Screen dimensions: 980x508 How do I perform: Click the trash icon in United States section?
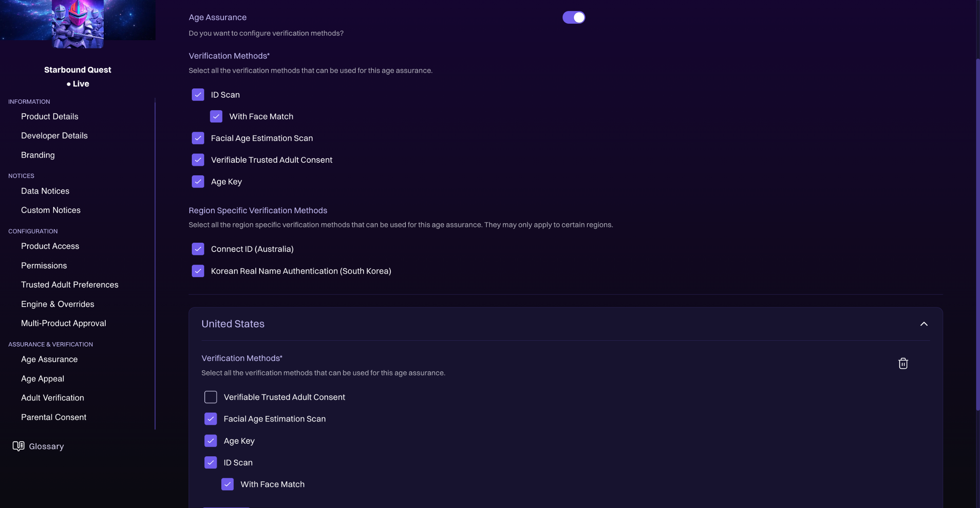(903, 363)
